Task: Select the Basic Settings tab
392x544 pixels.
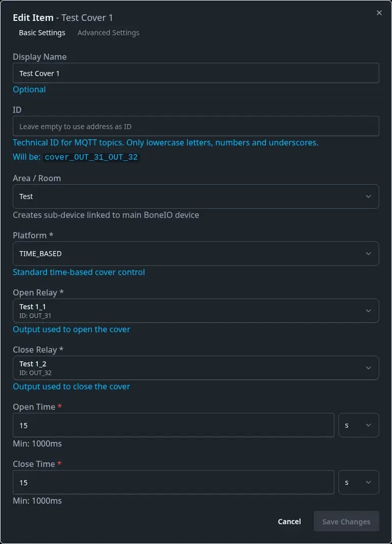Action: pos(42,33)
